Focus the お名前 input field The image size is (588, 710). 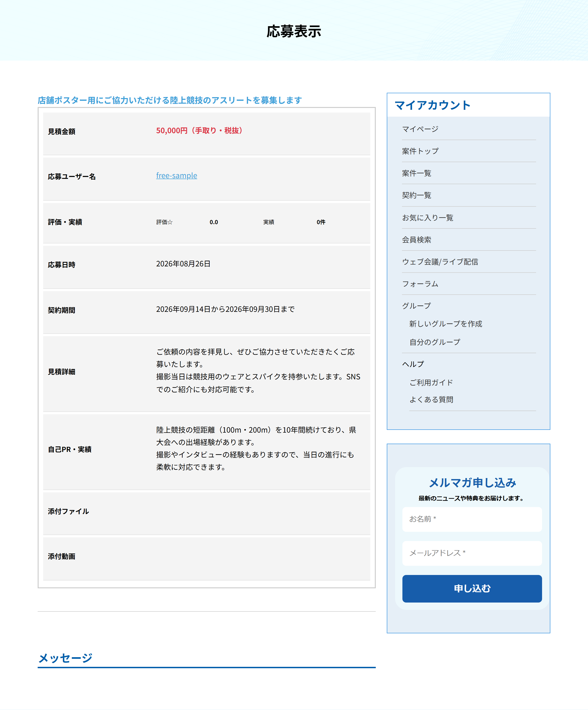[x=472, y=519]
